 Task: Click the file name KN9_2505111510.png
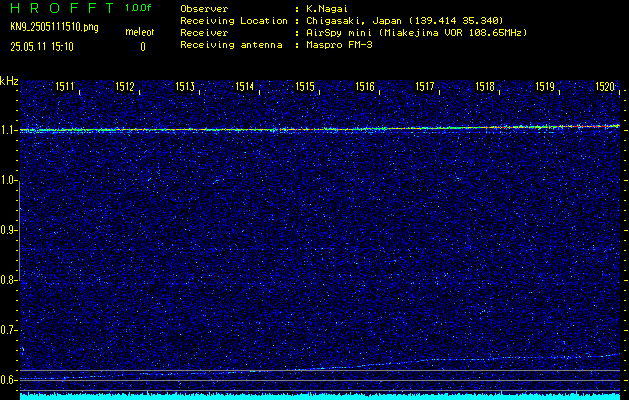click(x=55, y=27)
